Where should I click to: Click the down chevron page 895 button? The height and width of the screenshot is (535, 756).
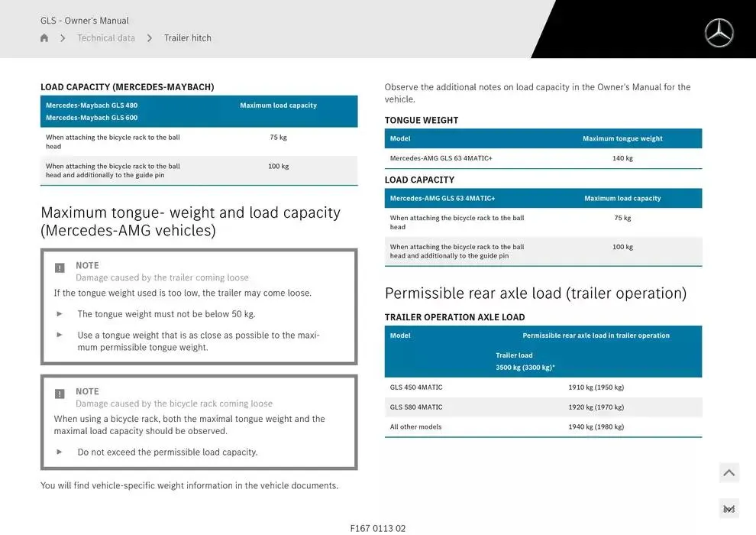click(x=729, y=508)
